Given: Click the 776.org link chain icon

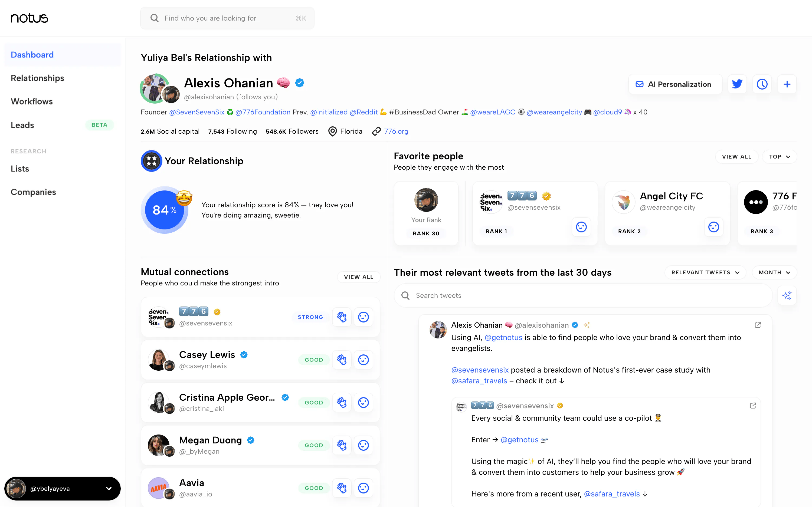Looking at the screenshot, I should click(376, 131).
